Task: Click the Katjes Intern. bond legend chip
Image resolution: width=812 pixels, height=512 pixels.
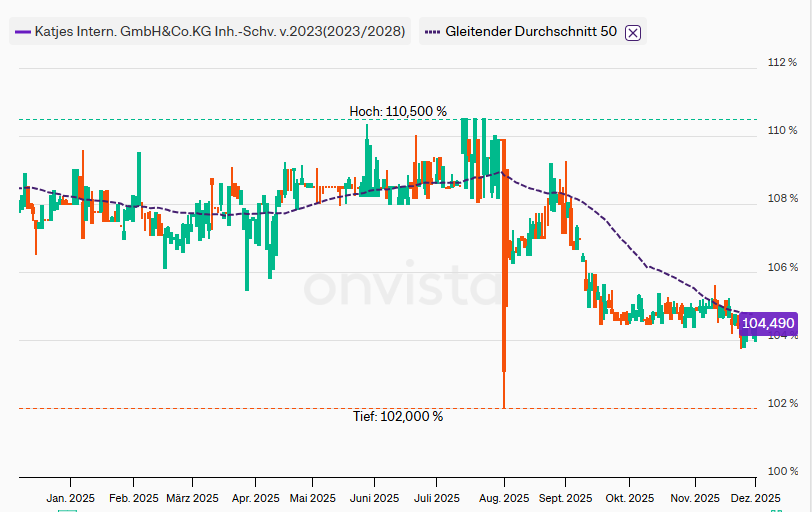Action: tap(210, 32)
